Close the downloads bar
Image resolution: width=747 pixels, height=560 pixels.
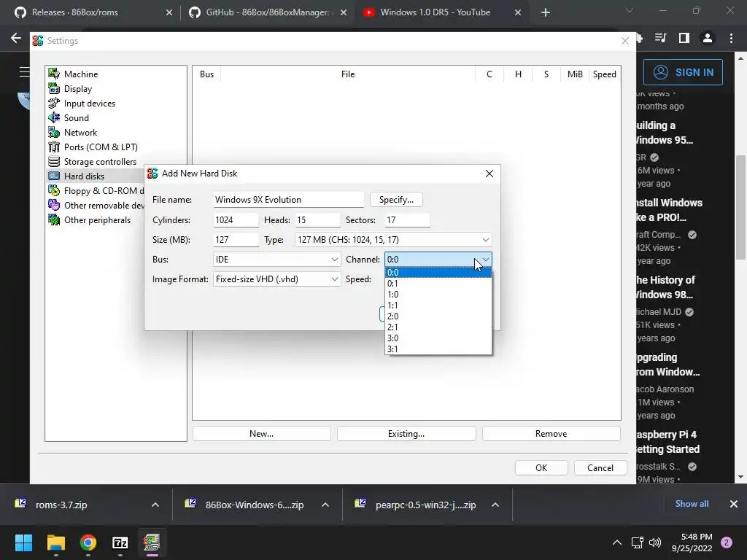[x=734, y=504]
